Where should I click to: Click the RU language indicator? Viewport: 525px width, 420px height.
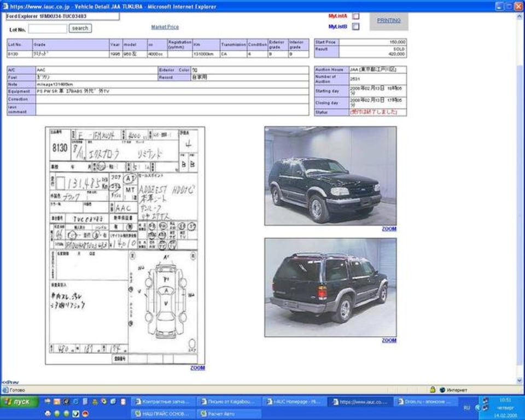click(x=466, y=407)
